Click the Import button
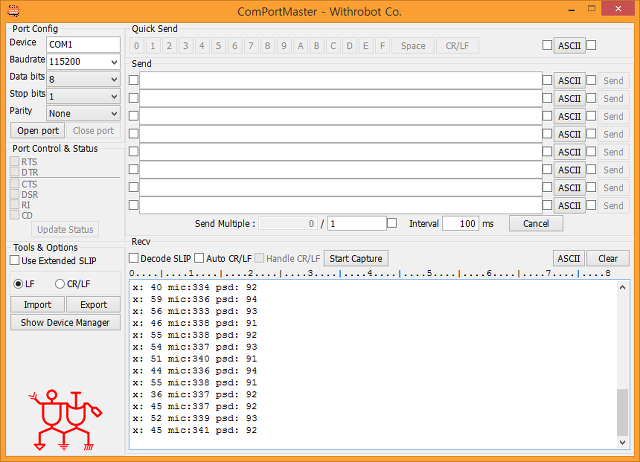The image size is (640, 462). (38, 305)
